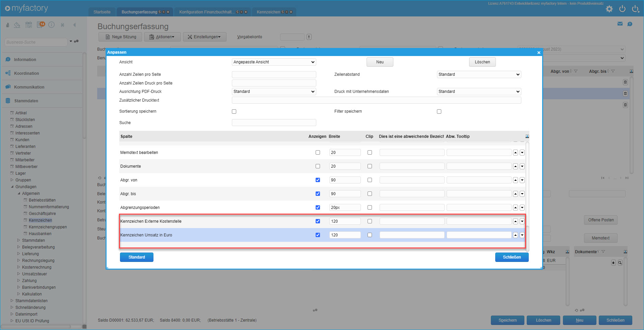Click the vertical scrollbar of the Spalte list

(x=527, y=196)
